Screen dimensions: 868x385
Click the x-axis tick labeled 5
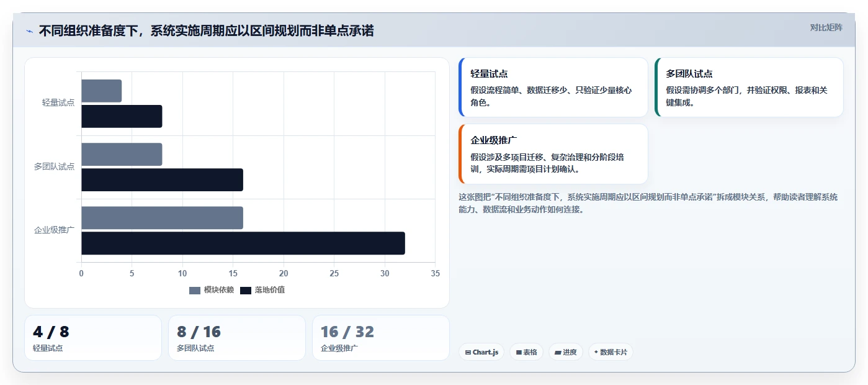pos(132,273)
